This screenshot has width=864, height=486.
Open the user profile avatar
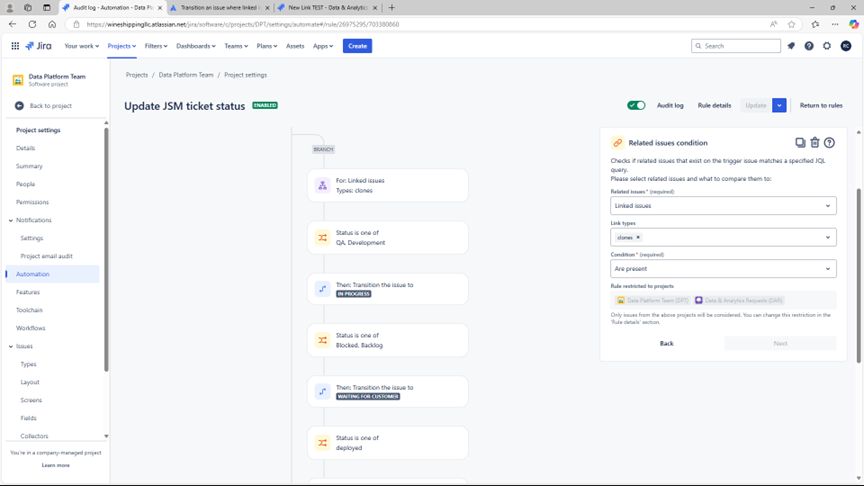click(x=845, y=46)
